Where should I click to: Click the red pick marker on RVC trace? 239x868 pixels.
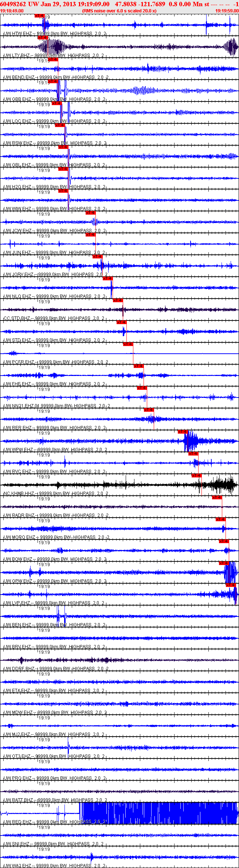point(193,454)
